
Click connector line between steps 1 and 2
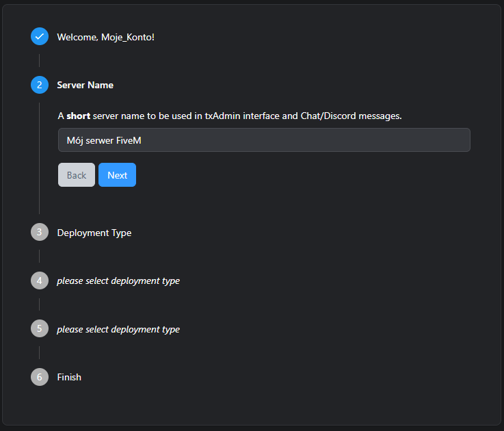tap(40, 61)
